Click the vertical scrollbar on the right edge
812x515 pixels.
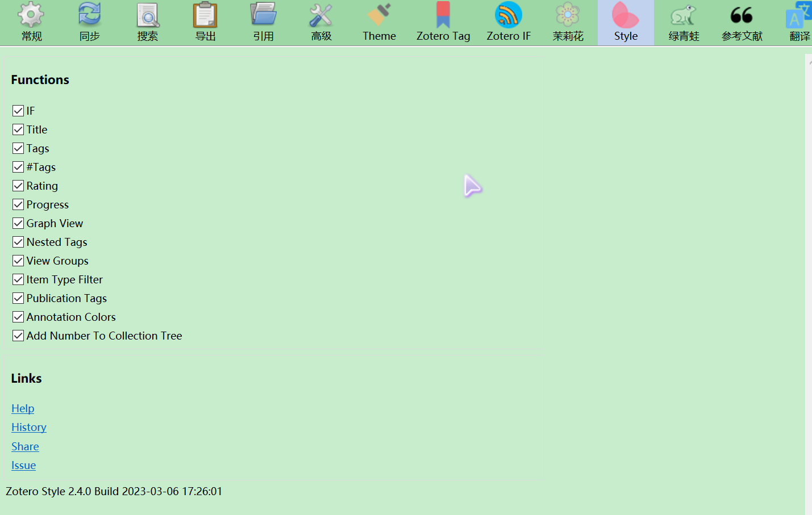point(809,284)
